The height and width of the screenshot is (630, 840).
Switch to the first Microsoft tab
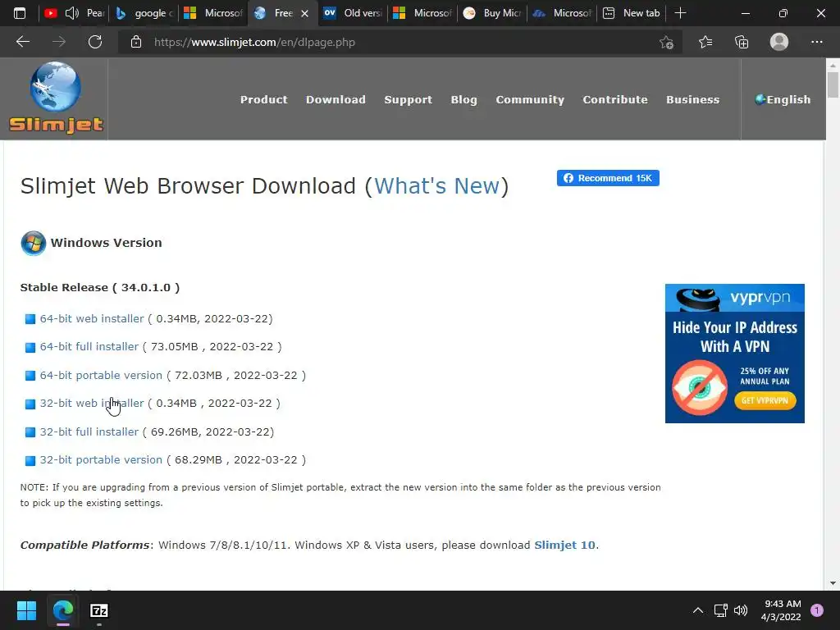pyautogui.click(x=213, y=13)
